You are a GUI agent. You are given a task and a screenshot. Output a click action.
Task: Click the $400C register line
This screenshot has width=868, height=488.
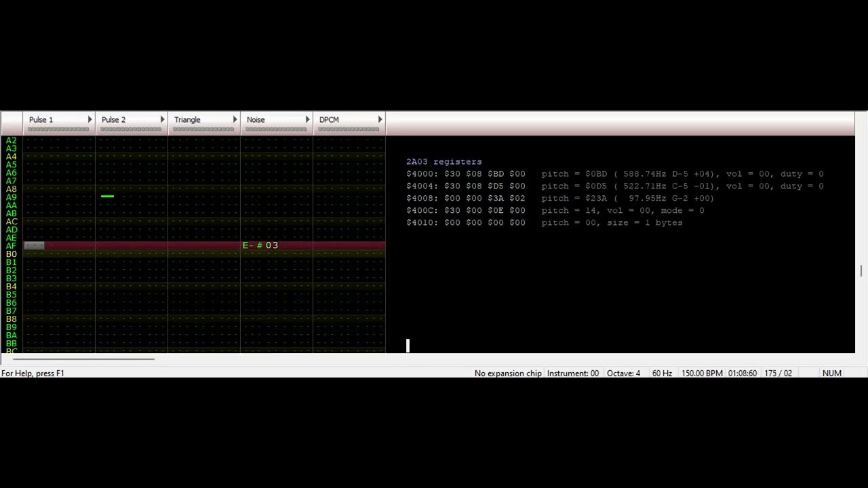click(x=555, y=211)
